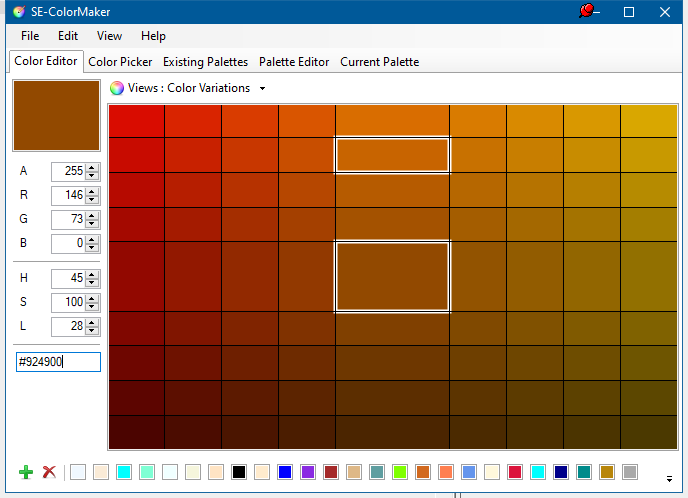This screenshot has width=688, height=498.
Task: Select the crimson red palette swatch
Action: click(515, 472)
